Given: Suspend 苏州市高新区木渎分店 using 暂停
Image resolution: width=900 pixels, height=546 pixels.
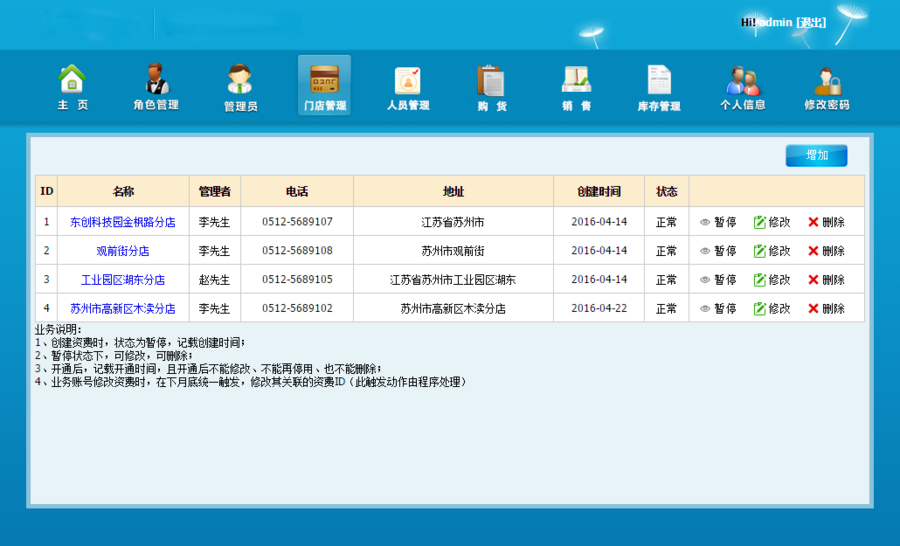Looking at the screenshot, I should 719,309.
